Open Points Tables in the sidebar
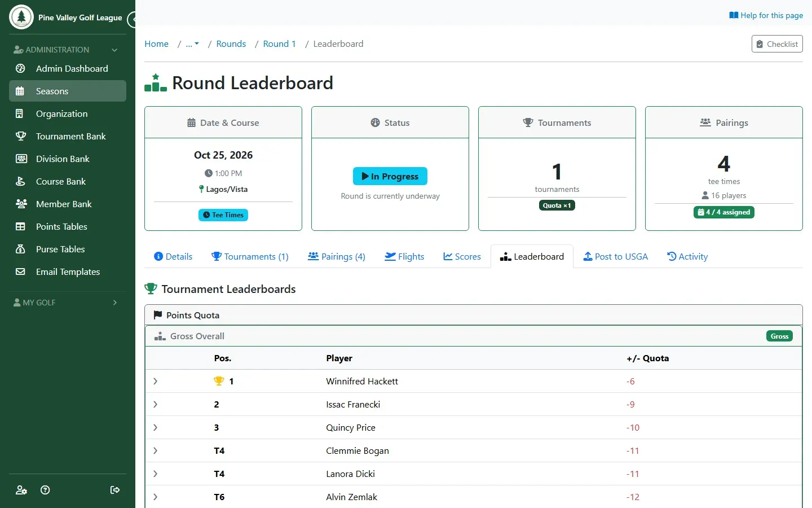The height and width of the screenshot is (508, 812). (x=68, y=226)
